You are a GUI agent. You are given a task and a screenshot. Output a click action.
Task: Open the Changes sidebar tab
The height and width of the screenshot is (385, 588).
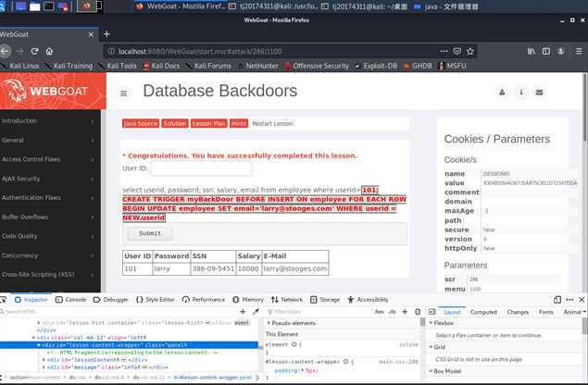(518, 312)
